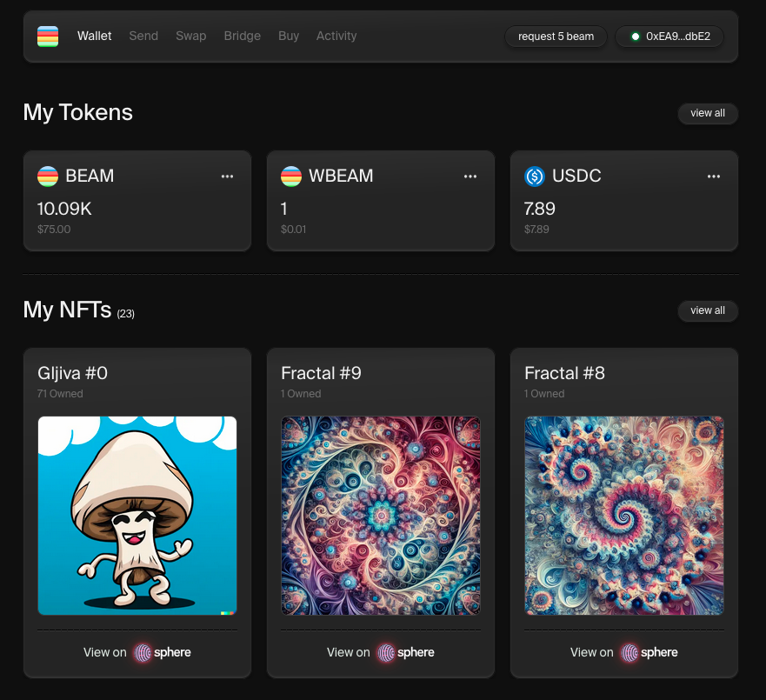View all NFTs in My NFTs
This screenshot has width=766, height=700.
[708, 310]
